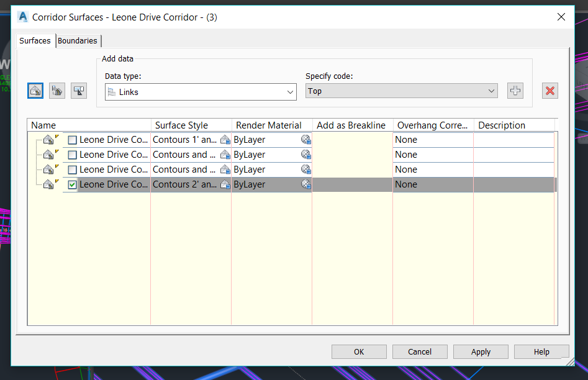Open style picker icon beside Contours 1' an...
Screen dimensions: 588x380
(225, 140)
